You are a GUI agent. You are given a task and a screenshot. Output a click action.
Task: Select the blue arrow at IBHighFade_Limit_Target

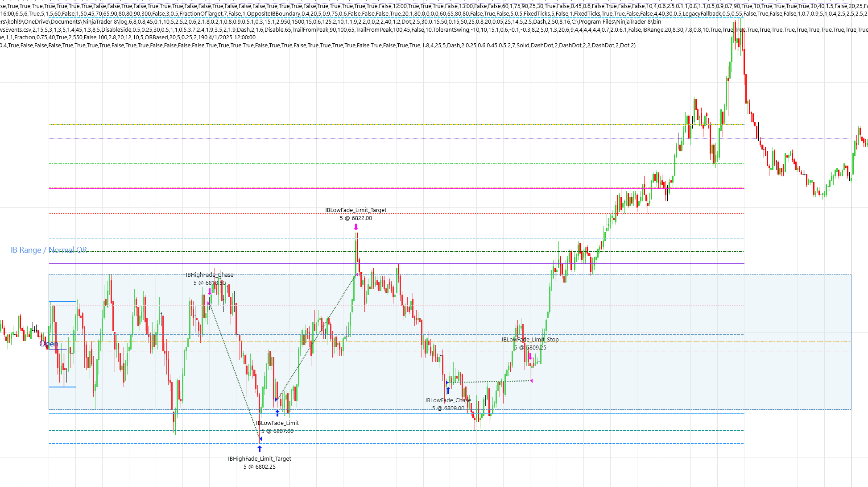[260, 449]
